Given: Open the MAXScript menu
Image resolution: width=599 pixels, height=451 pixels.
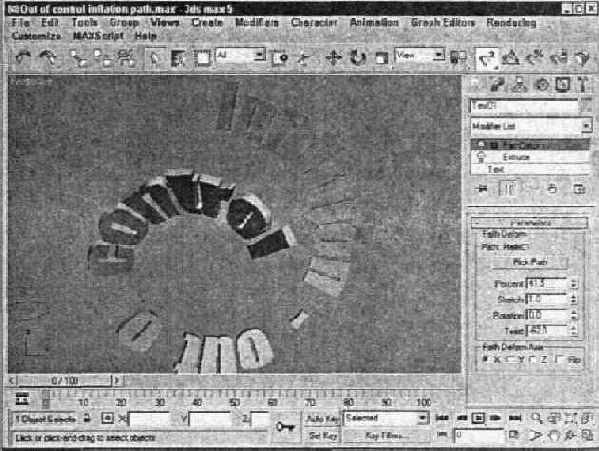Looking at the screenshot, I should coord(98,36).
